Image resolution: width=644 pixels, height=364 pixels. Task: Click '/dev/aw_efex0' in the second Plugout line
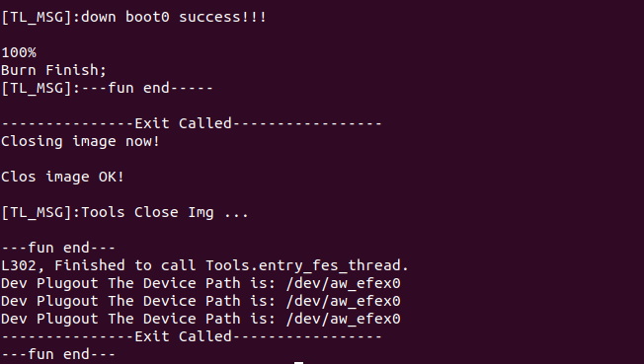click(x=344, y=301)
